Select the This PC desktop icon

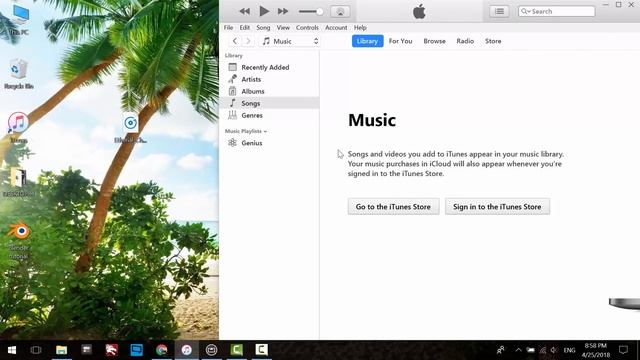19,20
